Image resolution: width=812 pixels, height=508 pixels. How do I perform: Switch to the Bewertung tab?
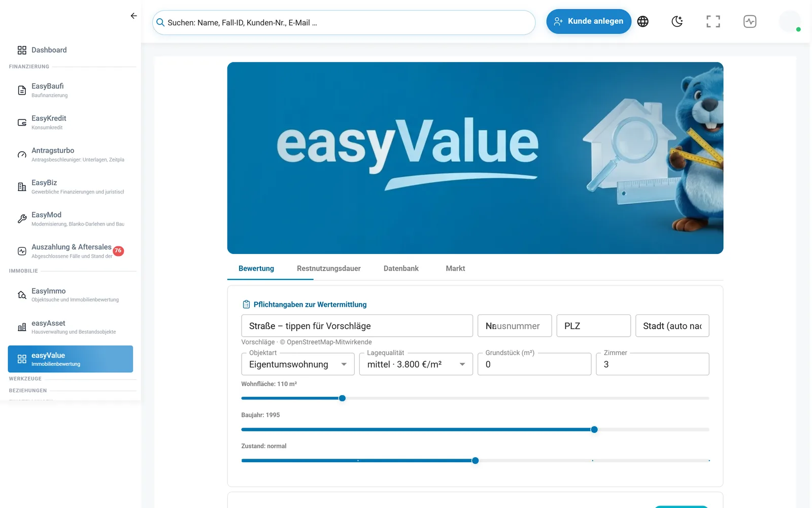tap(256, 268)
